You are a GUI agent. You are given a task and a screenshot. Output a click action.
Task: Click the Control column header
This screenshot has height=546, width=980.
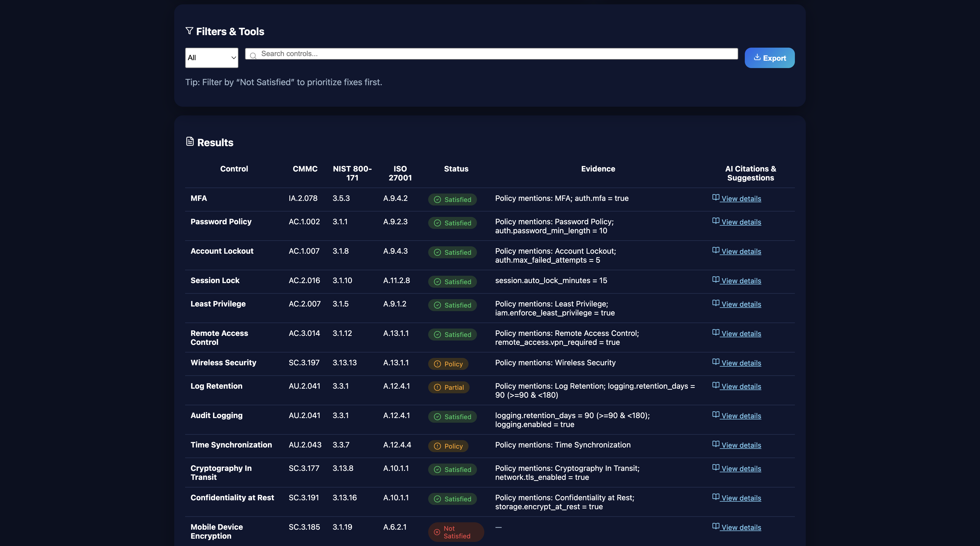(234, 169)
